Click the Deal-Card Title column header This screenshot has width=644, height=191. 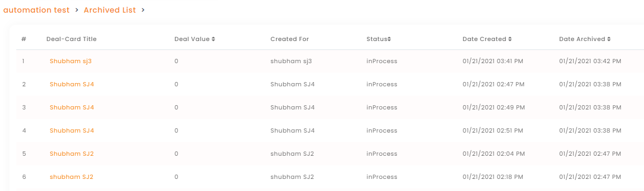tap(71, 39)
